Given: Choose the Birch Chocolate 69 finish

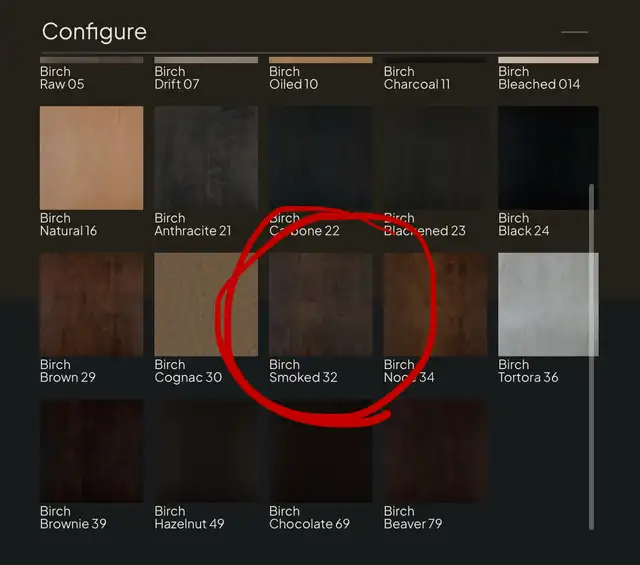Looking at the screenshot, I should click(x=321, y=451).
